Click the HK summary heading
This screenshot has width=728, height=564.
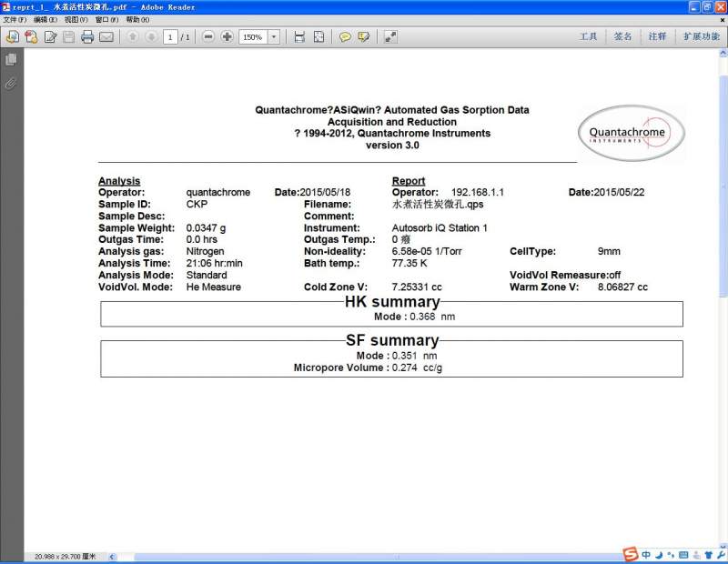[392, 302]
